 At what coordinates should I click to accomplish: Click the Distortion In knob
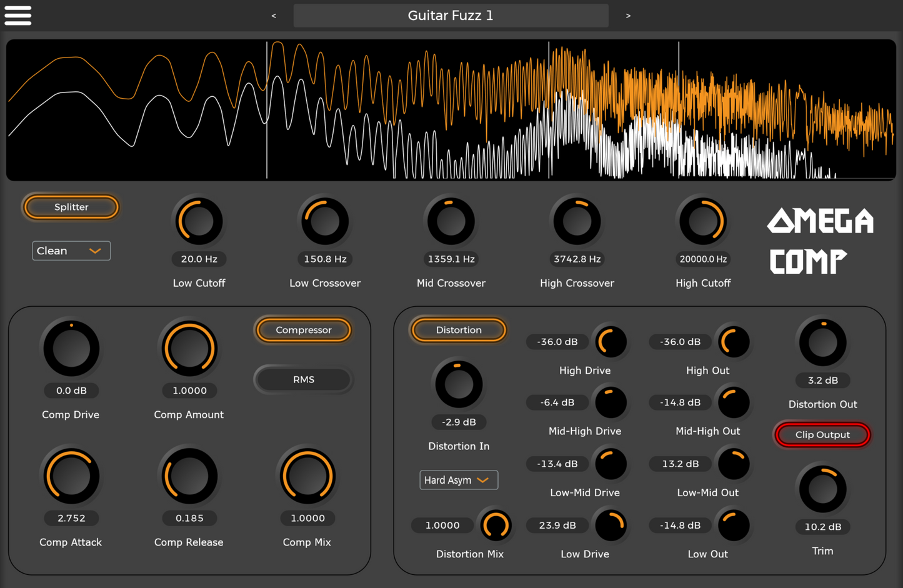tap(458, 384)
